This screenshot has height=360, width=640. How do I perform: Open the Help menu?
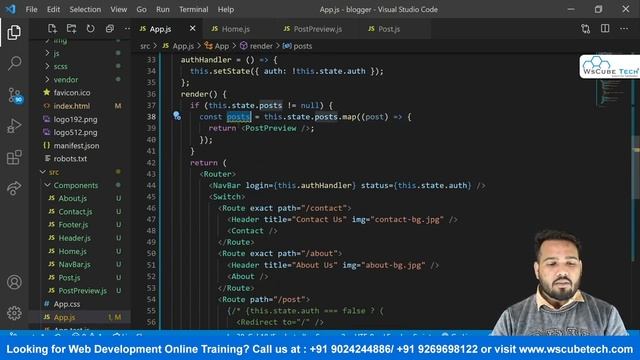226,9
